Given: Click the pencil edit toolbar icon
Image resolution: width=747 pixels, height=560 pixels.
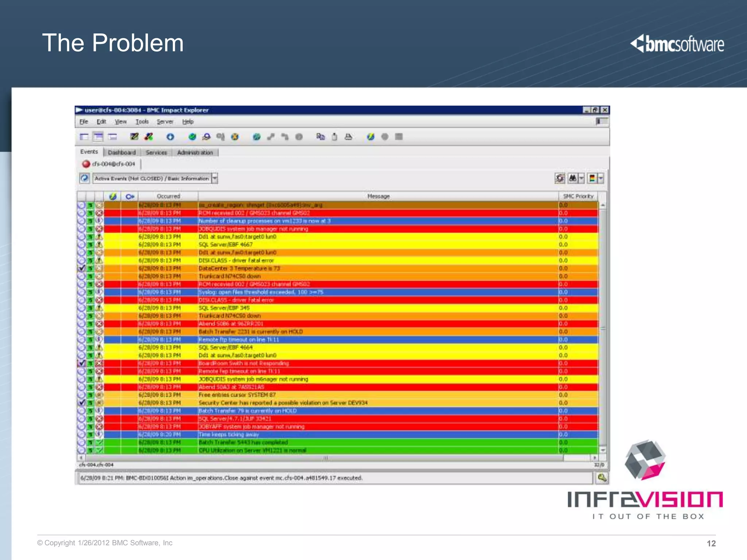Looking at the screenshot, I should [x=134, y=137].
